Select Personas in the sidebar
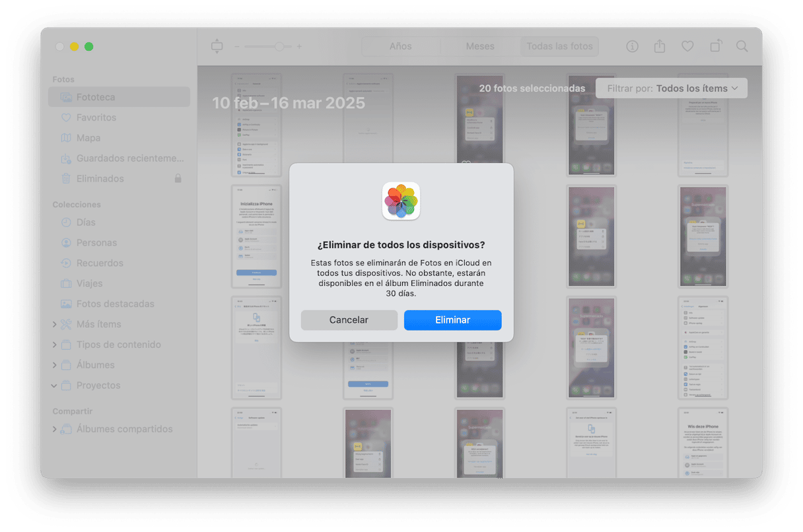The height and width of the screenshot is (532, 803). [96, 243]
